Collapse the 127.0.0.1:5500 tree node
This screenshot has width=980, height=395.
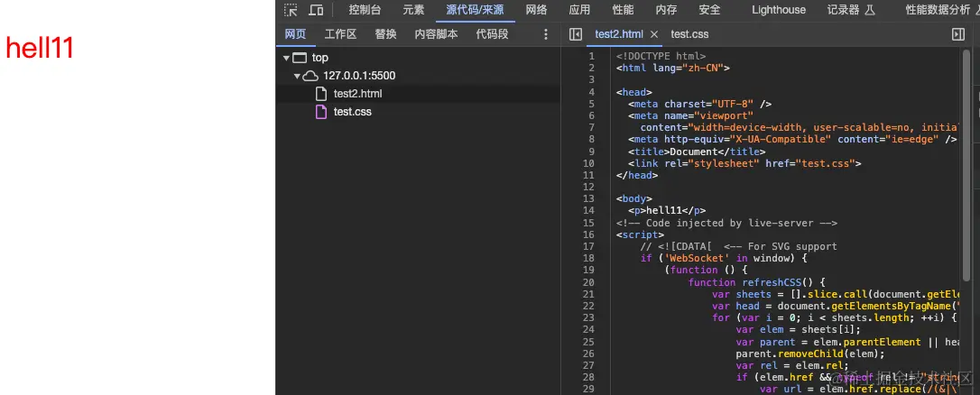pos(298,77)
